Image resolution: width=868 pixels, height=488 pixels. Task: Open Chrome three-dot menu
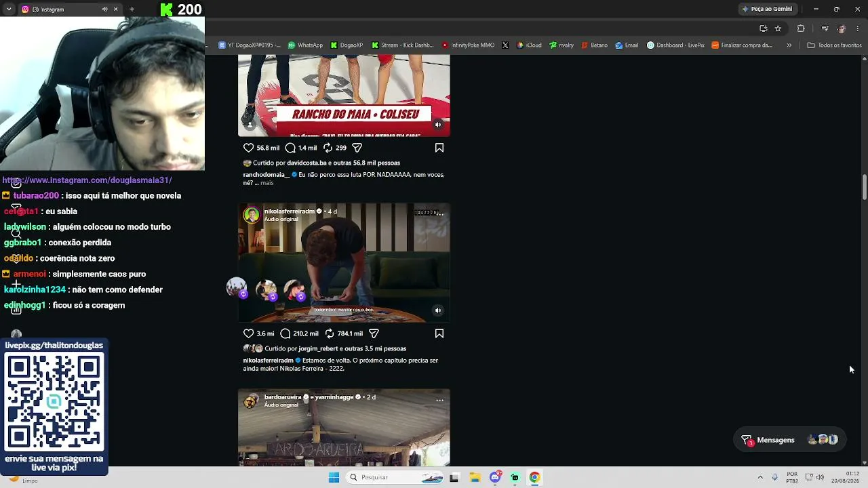858,28
